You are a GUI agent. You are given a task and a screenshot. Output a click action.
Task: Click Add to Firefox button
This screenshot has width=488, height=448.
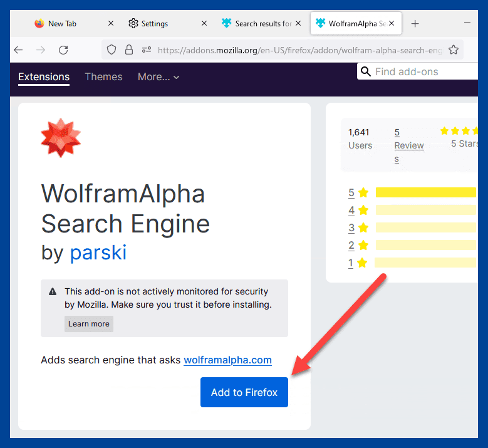tap(244, 392)
